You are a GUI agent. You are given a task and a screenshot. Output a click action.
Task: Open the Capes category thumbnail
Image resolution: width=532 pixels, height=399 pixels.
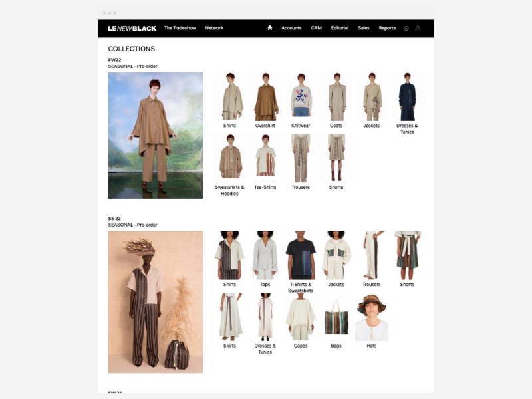pos(301,317)
